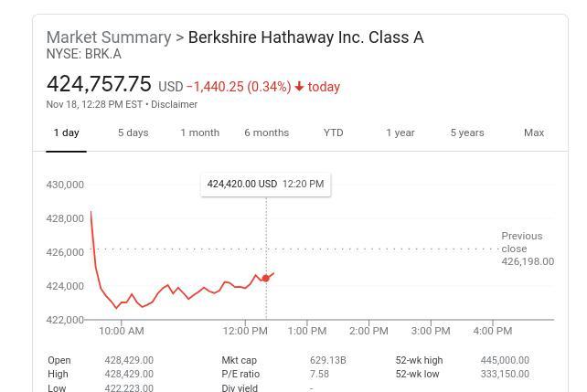
Task: Click the 424,757.75 stock price
Action: click(99, 84)
